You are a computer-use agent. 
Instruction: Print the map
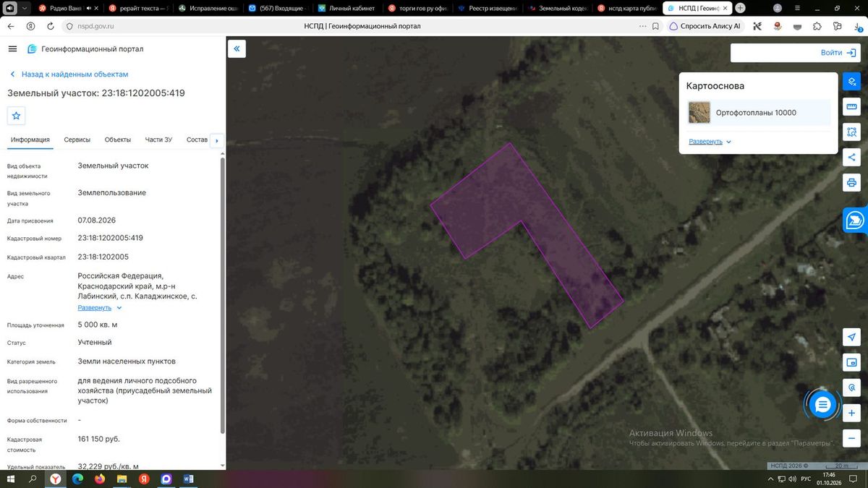click(x=852, y=182)
